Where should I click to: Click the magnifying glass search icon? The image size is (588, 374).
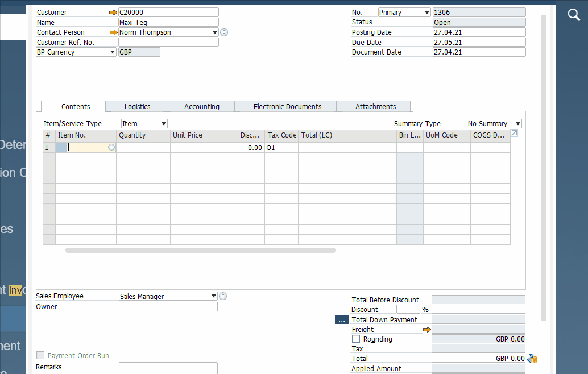[573, 15]
